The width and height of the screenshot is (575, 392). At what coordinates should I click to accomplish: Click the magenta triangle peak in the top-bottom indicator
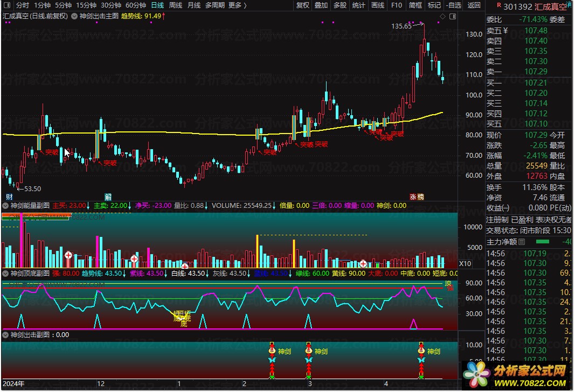(413, 324)
